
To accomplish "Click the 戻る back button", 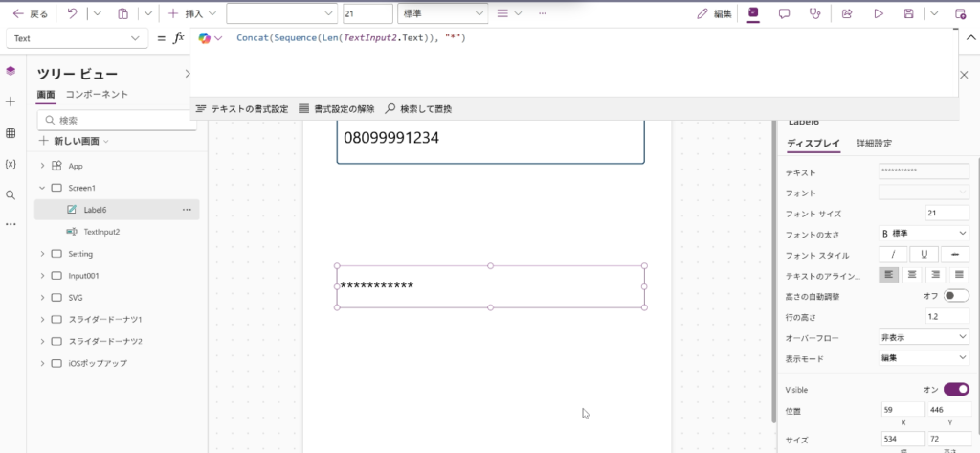I will pyautogui.click(x=30, y=13).
